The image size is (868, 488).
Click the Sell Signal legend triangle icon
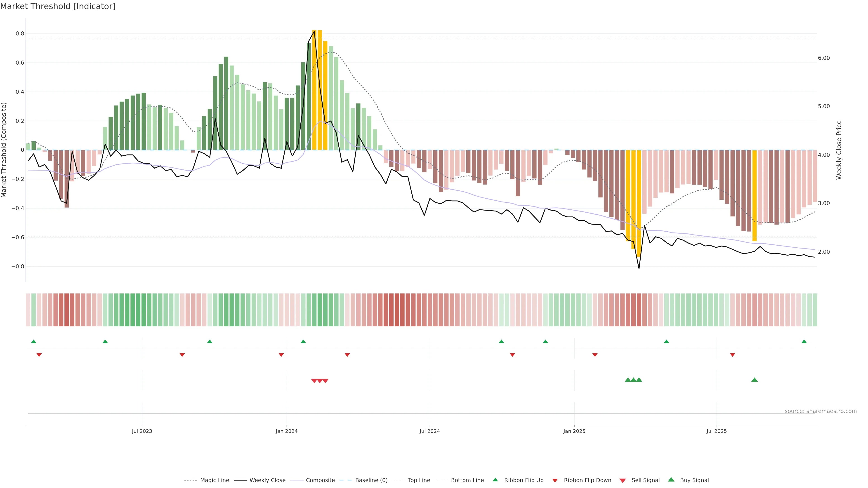click(x=622, y=480)
